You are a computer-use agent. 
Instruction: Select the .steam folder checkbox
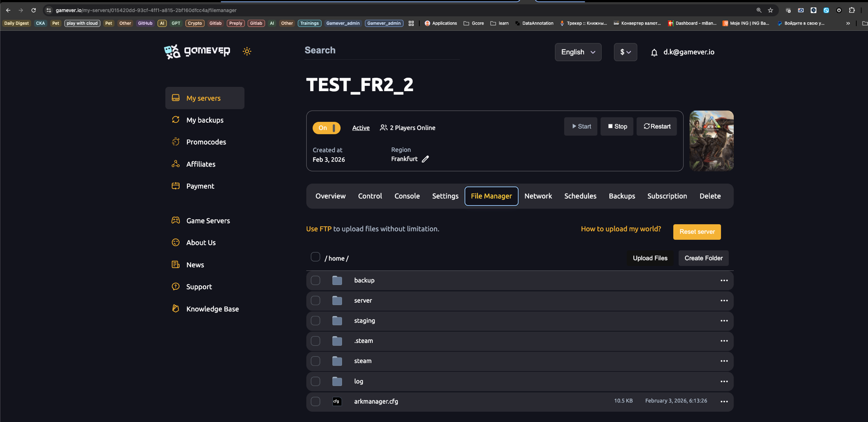(x=316, y=341)
